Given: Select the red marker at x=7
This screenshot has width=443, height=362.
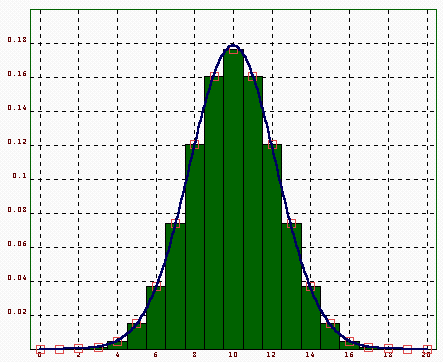Looking at the screenshot, I should 175,223.
